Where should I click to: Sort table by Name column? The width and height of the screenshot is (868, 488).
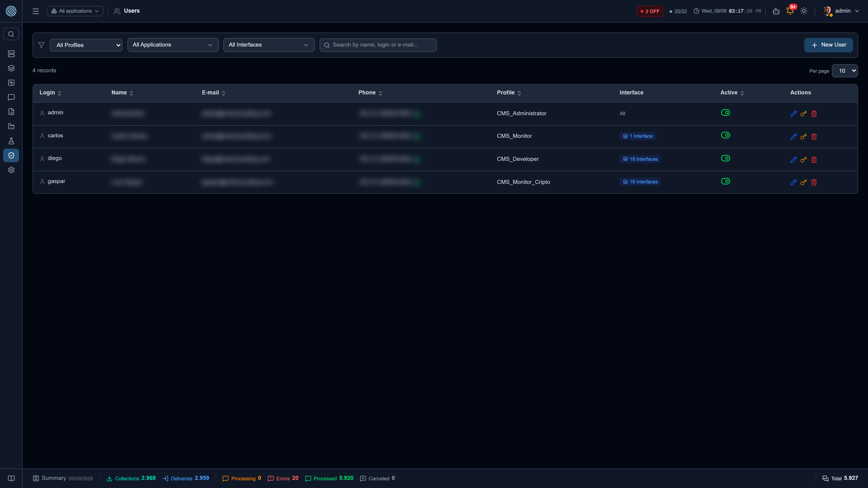click(122, 93)
